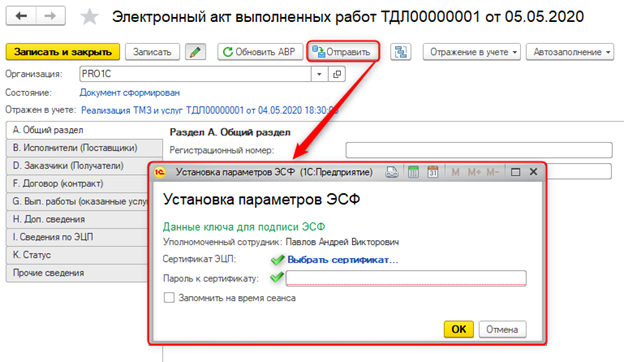Go back with the left arrow button
This screenshot has height=362, width=624.
click(21, 16)
